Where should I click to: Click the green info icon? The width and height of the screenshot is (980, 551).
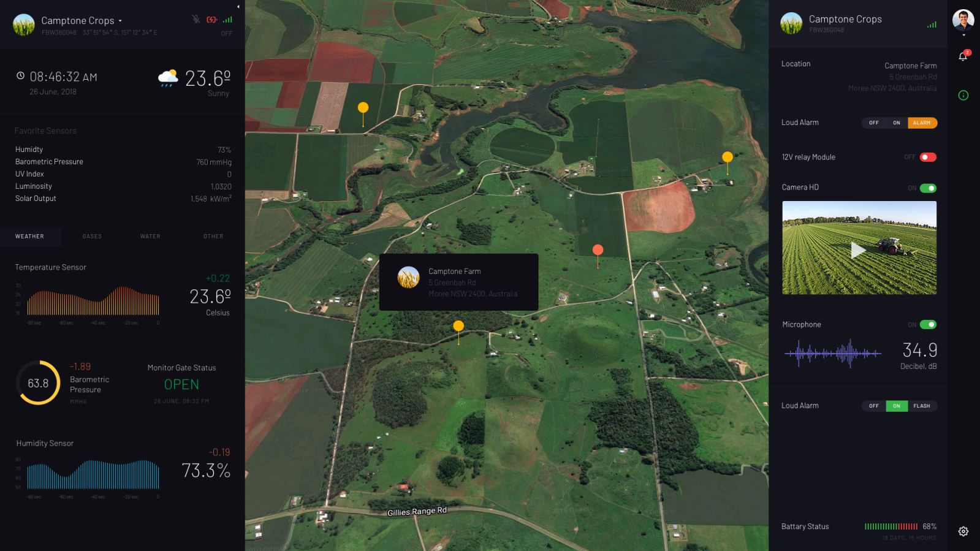[x=963, y=96]
